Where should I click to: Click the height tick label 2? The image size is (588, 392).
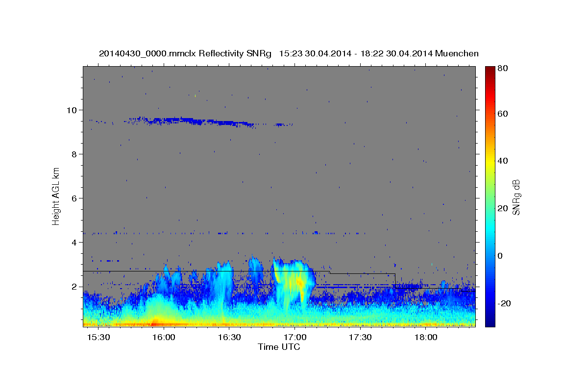[x=74, y=286]
